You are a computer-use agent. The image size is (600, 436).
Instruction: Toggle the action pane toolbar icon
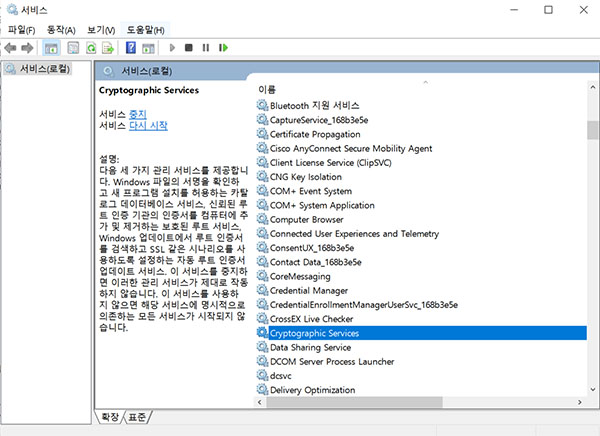pos(148,48)
